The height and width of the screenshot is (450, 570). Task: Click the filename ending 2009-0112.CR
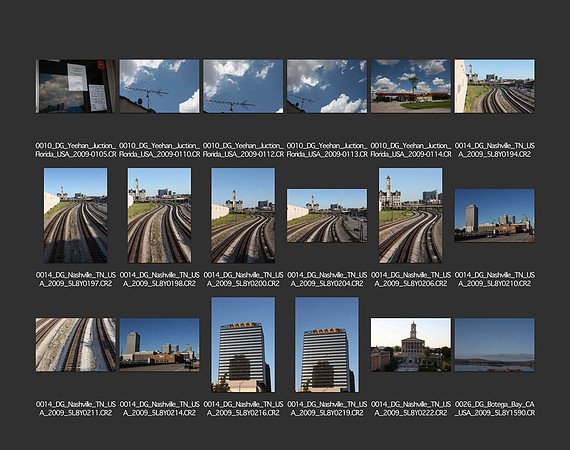click(x=243, y=150)
